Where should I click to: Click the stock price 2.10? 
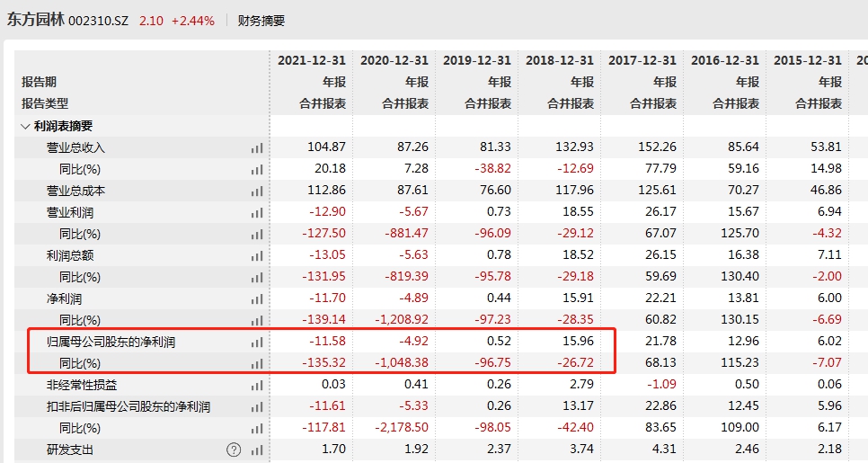151,21
